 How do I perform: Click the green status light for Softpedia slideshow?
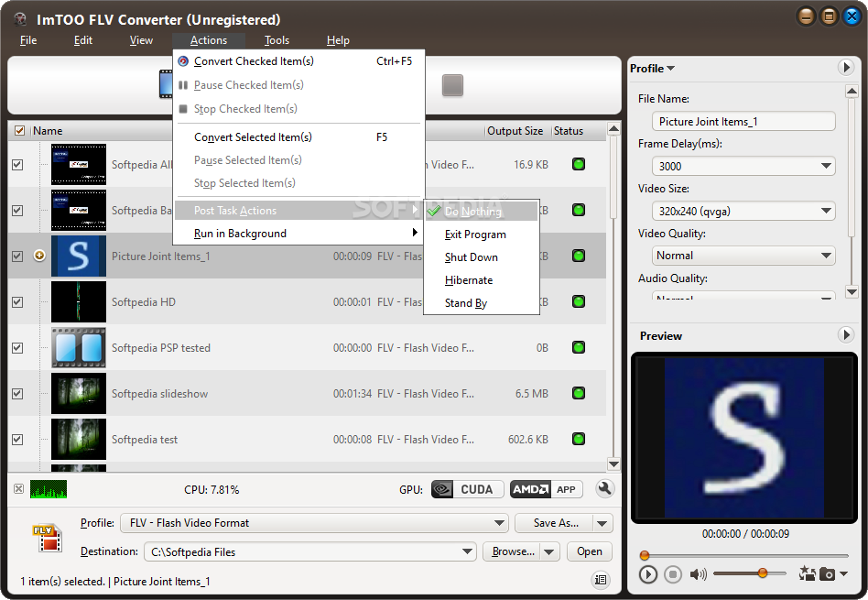(579, 393)
